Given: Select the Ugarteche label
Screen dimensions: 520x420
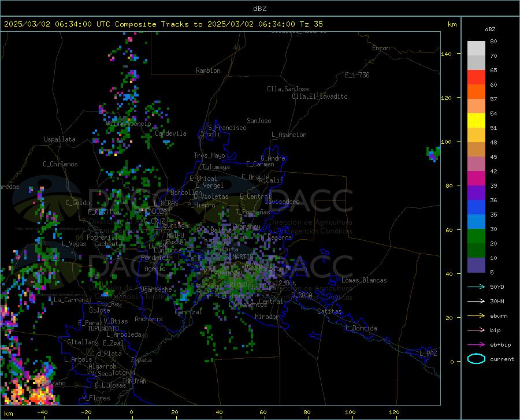Looking at the screenshot, I should [156, 289].
